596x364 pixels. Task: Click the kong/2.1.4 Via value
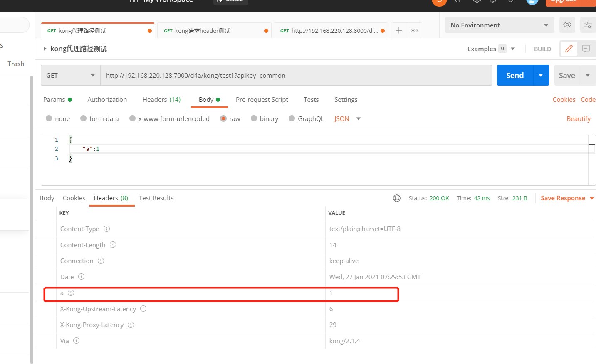point(344,341)
